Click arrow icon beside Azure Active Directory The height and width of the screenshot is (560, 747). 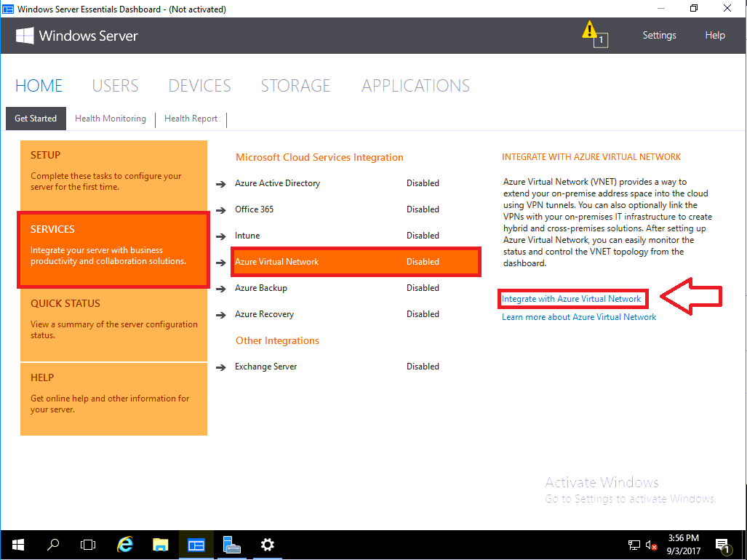pyautogui.click(x=220, y=184)
